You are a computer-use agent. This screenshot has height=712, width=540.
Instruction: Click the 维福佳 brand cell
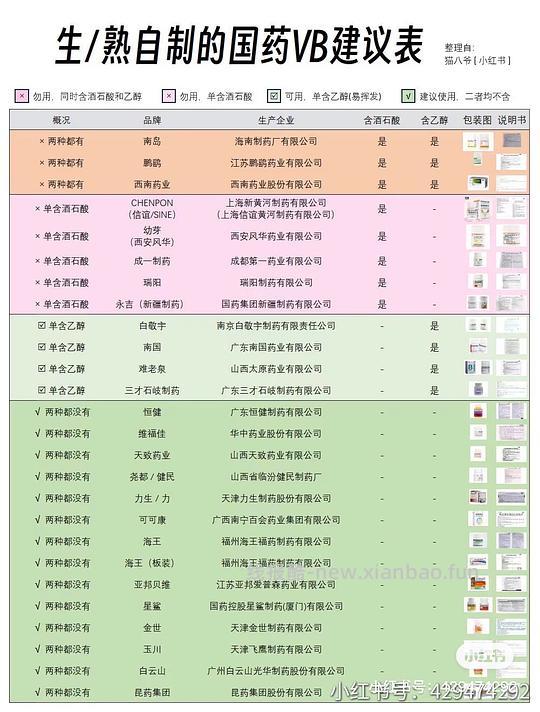click(x=152, y=434)
